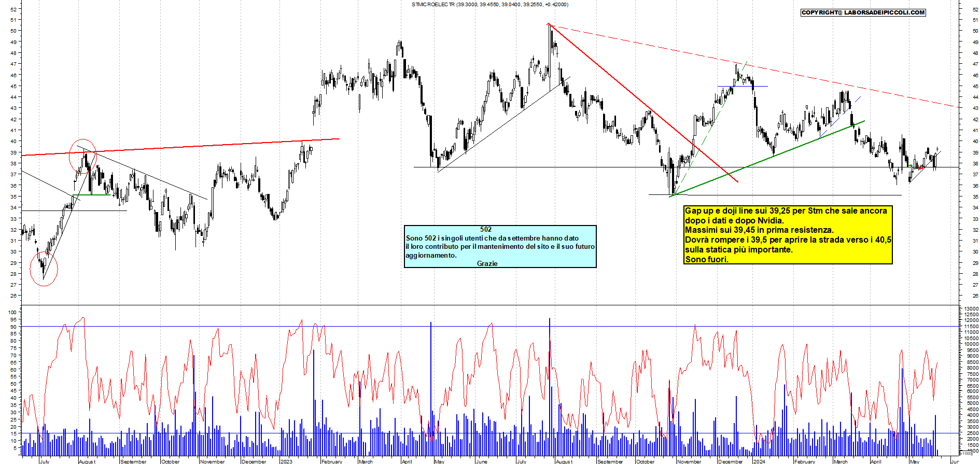Click the 'aggiornamento.' text
This screenshot has height=464, width=980.
tap(431, 255)
